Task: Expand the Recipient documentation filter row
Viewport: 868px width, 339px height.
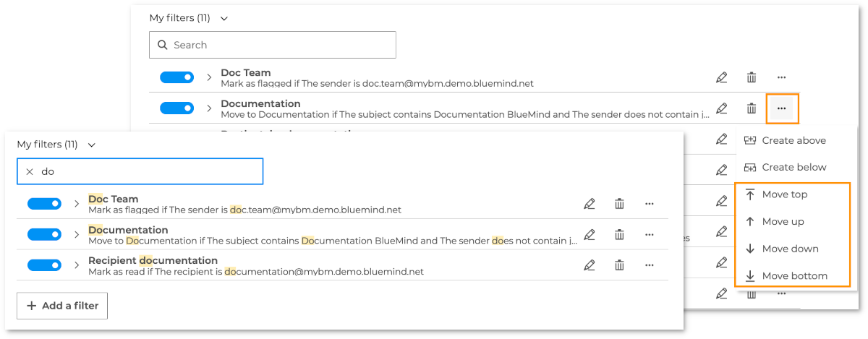Action: coord(77,265)
